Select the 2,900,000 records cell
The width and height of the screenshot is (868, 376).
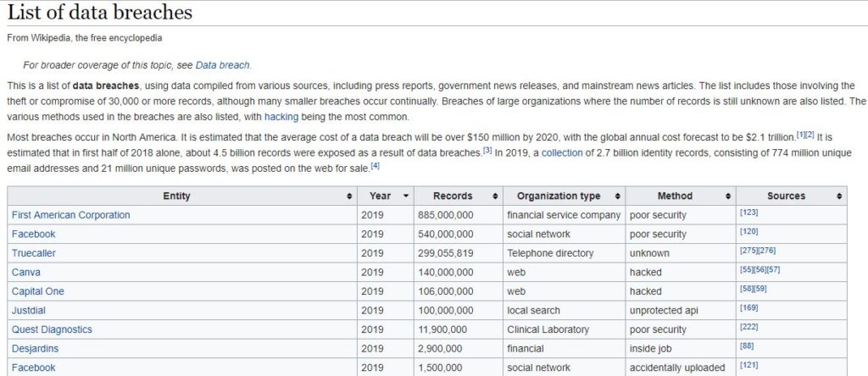[x=458, y=348]
